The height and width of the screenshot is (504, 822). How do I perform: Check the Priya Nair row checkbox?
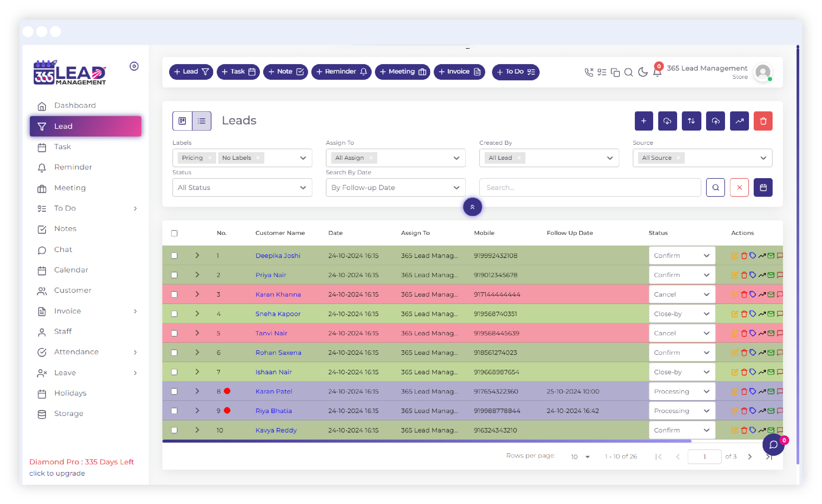174,275
